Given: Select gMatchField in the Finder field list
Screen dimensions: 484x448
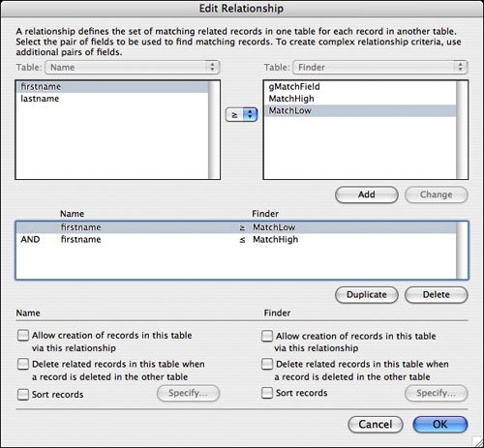Looking at the screenshot, I should click(360, 86).
